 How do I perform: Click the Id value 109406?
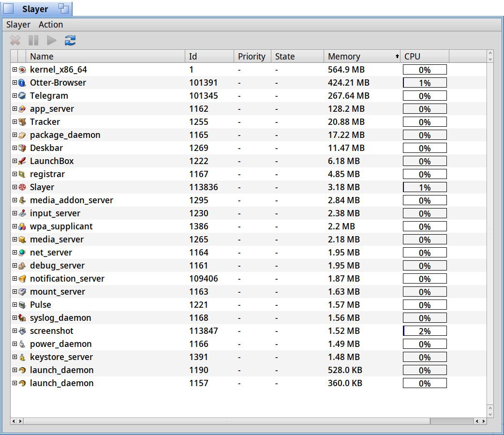pyautogui.click(x=204, y=279)
